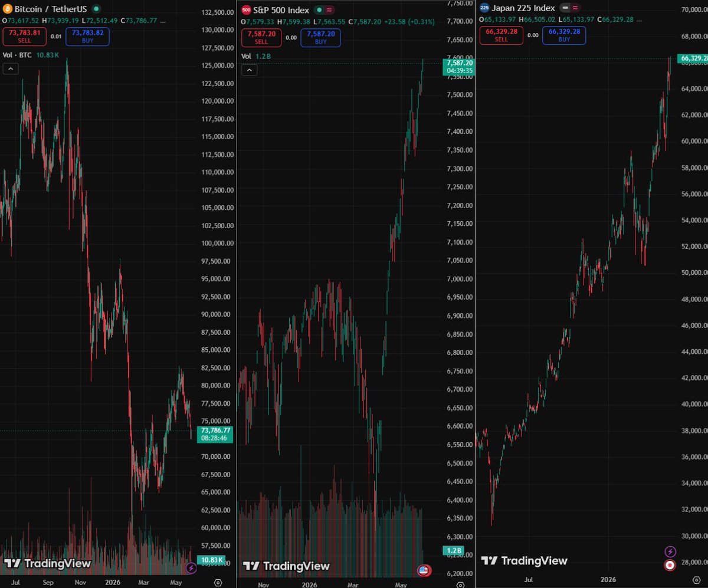Click the 66,329.28 SELL button
This screenshot has height=588, width=708.
501,35
